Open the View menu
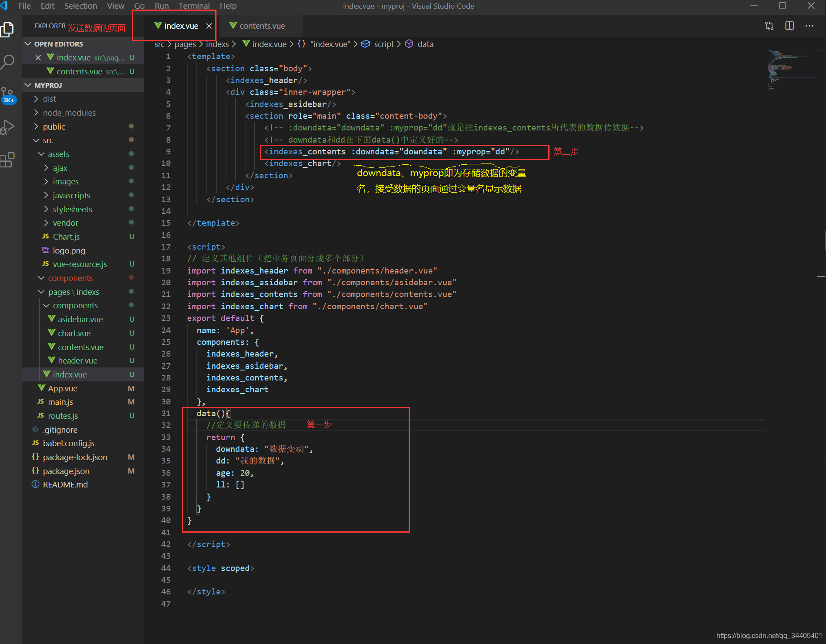The height and width of the screenshot is (644, 826). (x=116, y=6)
